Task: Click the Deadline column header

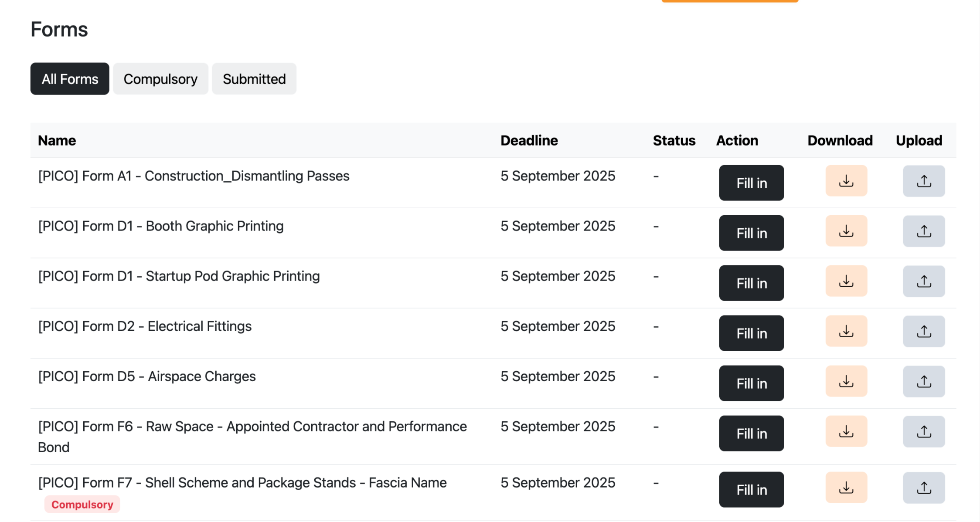Action: [529, 140]
